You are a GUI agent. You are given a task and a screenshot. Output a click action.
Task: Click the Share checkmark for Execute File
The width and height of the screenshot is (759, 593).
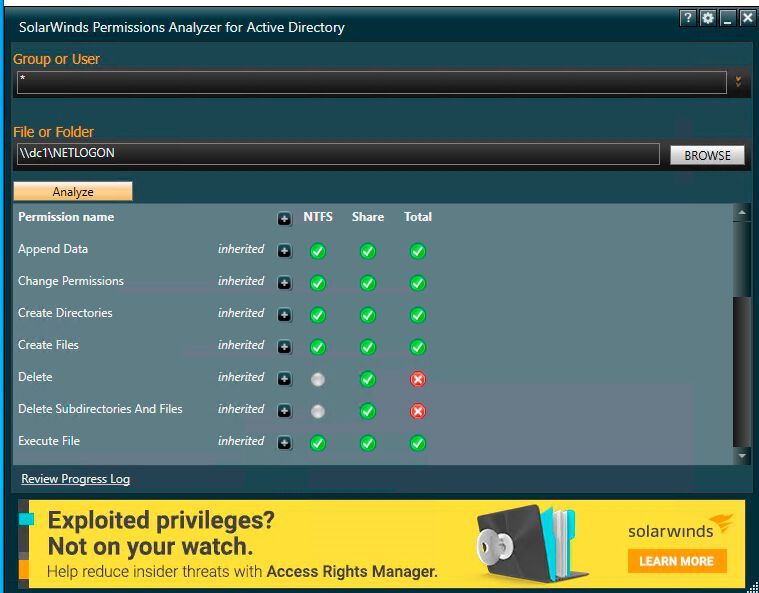point(367,443)
